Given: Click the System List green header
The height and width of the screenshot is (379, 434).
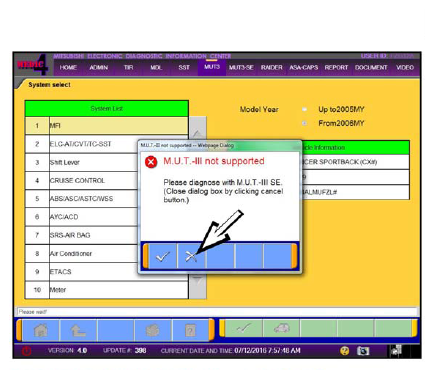Looking at the screenshot, I should pos(107,109).
